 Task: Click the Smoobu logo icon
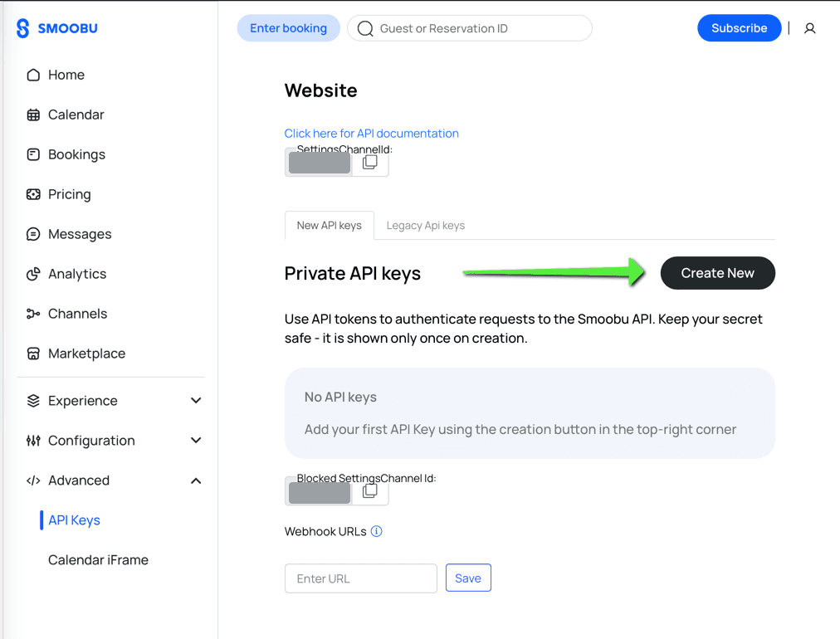[x=22, y=28]
